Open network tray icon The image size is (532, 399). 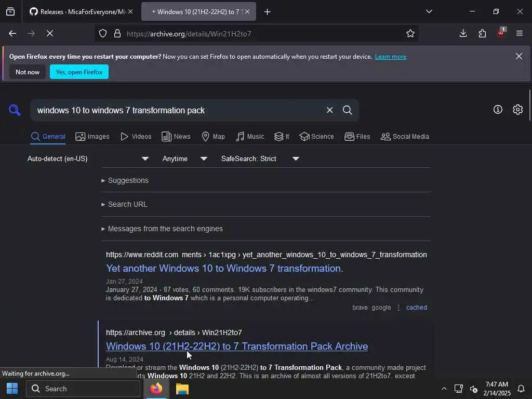click(x=458, y=389)
